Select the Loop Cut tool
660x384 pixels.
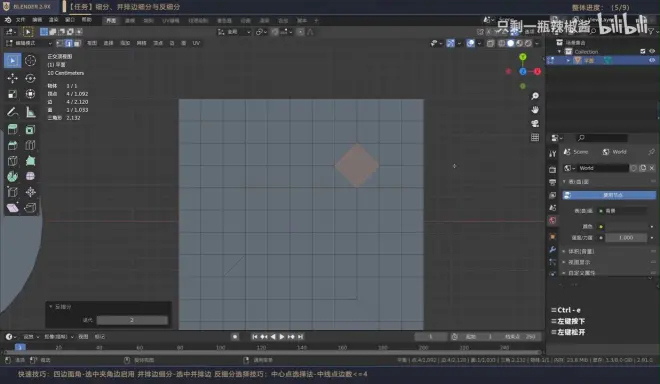[30, 145]
